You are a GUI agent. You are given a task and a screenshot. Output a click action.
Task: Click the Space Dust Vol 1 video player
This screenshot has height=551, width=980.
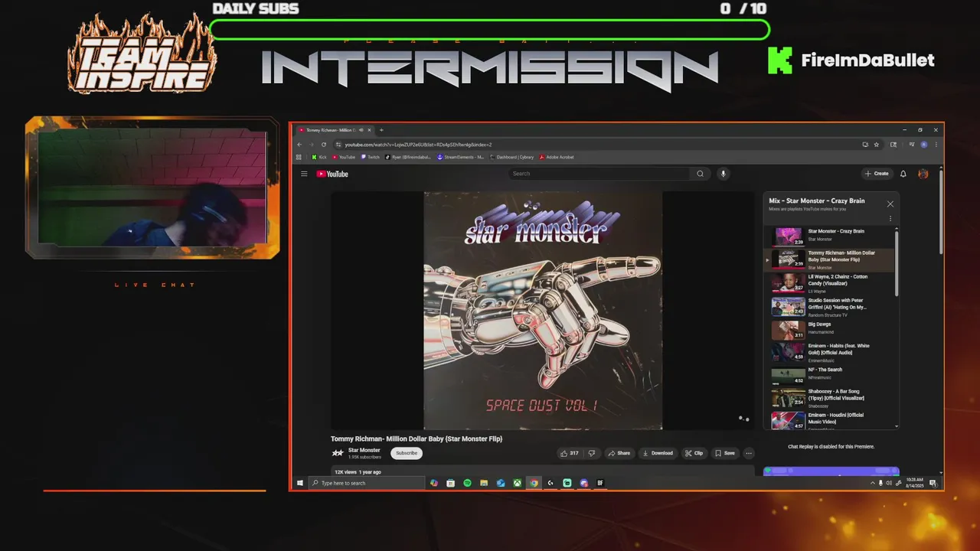543,311
